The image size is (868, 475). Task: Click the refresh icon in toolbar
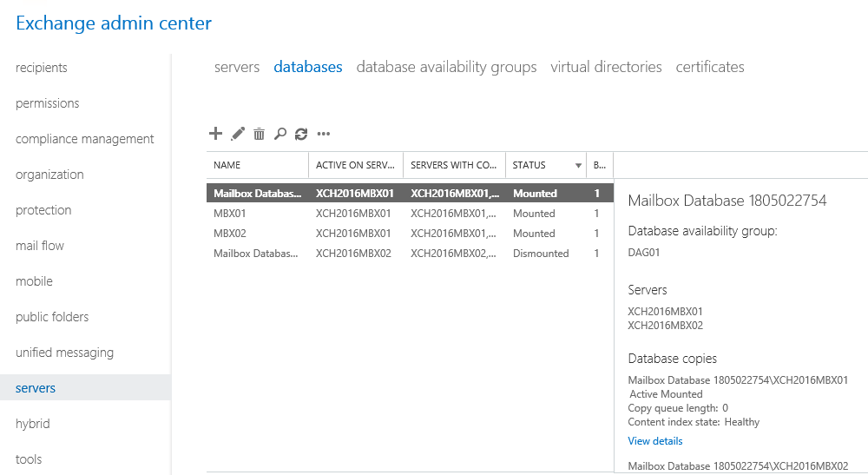click(x=301, y=134)
